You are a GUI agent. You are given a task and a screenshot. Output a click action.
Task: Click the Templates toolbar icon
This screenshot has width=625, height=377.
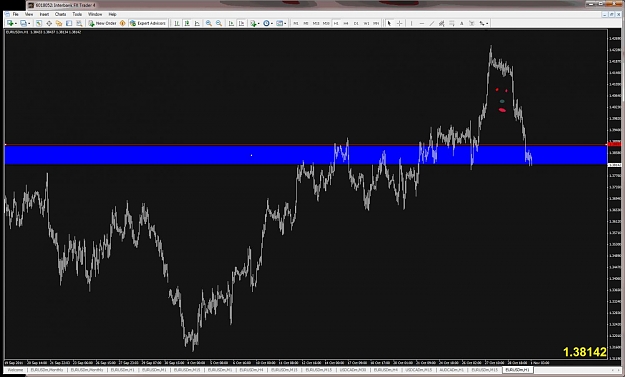coord(279,24)
